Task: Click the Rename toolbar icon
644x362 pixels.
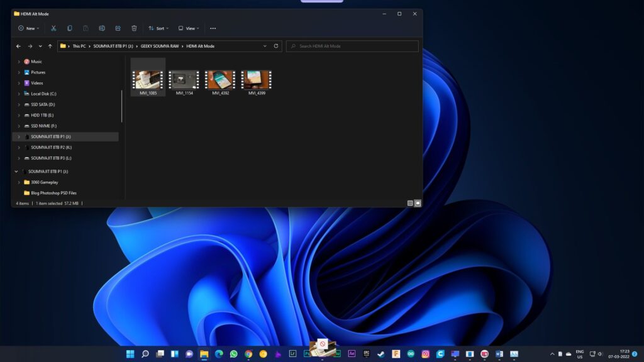Action: (102, 28)
